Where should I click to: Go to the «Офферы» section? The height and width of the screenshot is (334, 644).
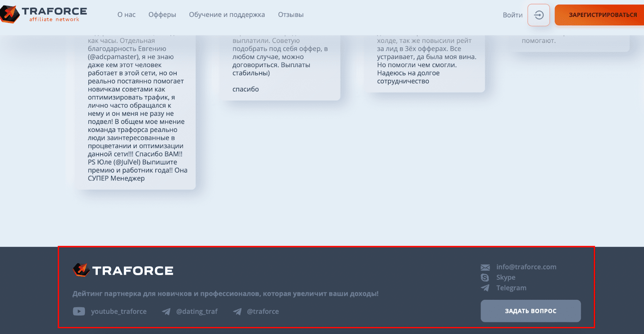162,15
